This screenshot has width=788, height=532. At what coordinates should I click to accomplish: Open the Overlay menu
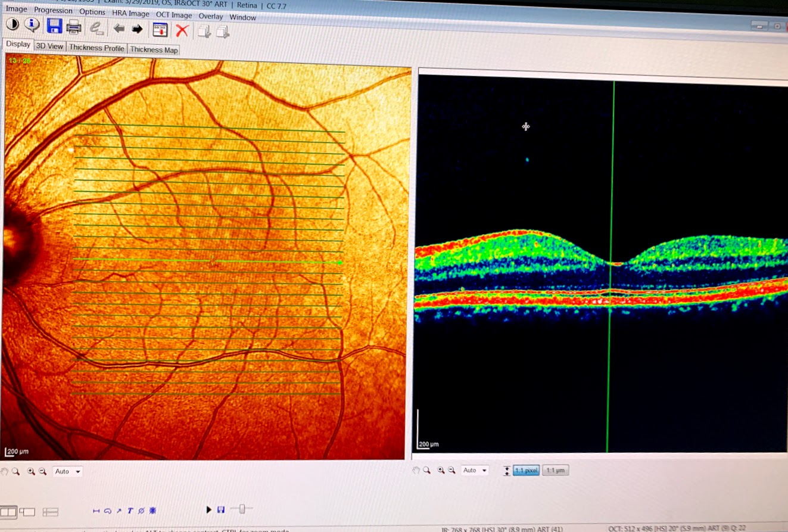(211, 16)
